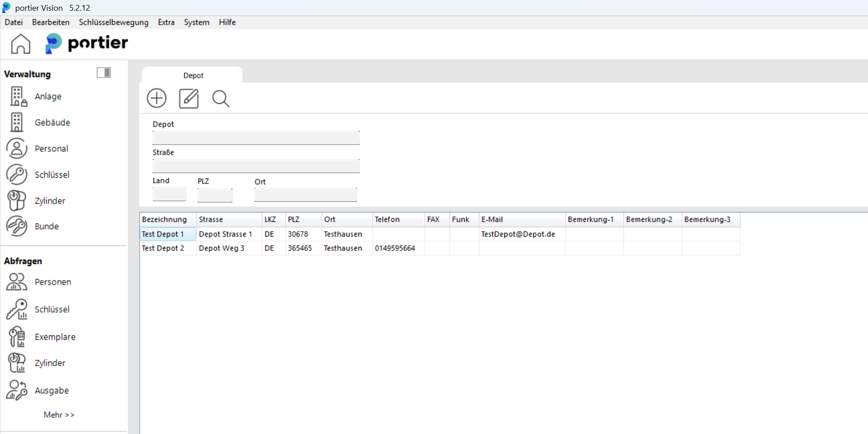The image size is (868, 434).
Task: Click the postal code 365465 cell
Action: [x=303, y=248]
